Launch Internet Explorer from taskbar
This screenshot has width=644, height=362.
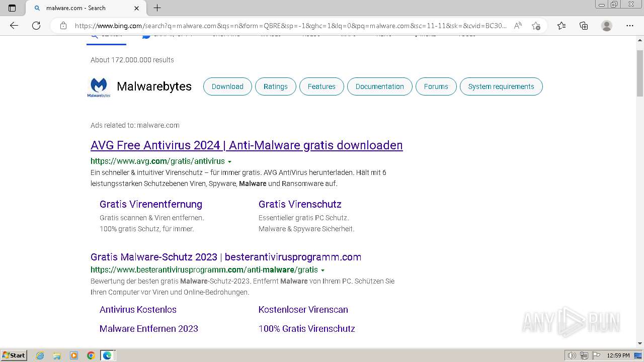pyautogui.click(x=40, y=355)
